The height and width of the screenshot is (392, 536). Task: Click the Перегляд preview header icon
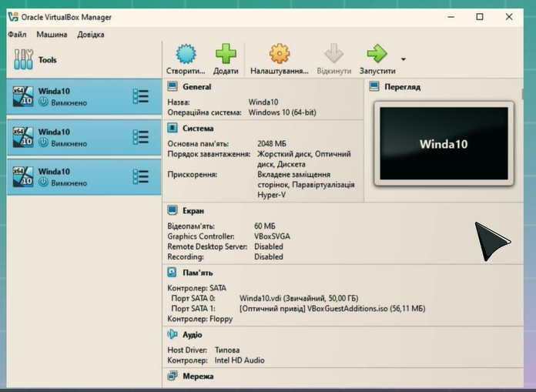[374, 86]
